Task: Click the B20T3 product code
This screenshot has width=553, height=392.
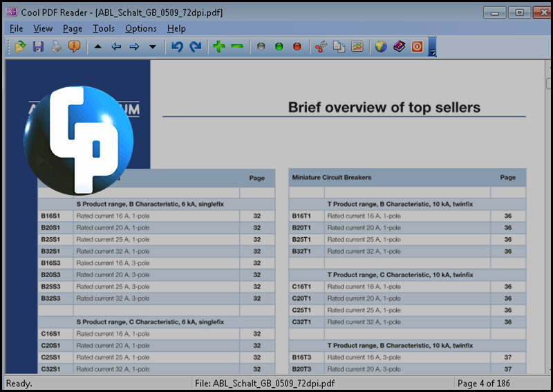Action: (301, 369)
